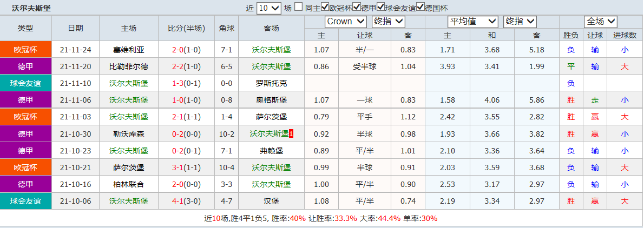Open the 平均值 dropdown

473,21
